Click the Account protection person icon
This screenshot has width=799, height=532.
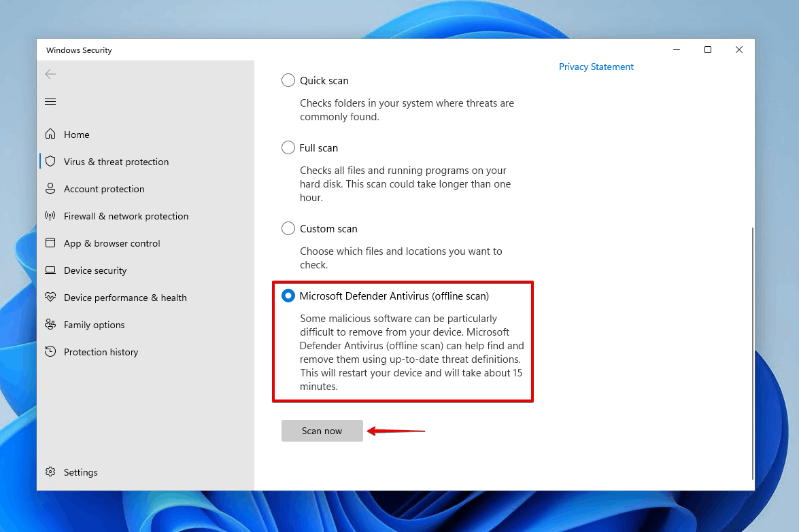(50, 188)
